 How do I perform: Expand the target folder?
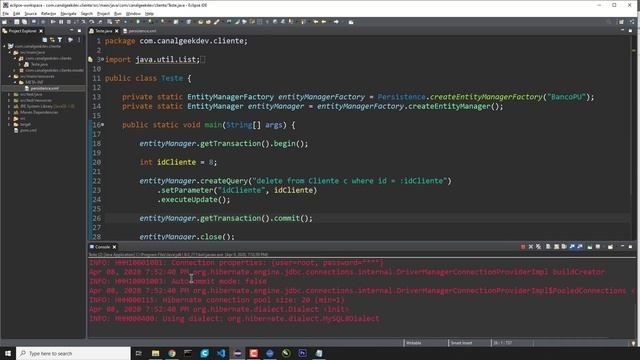10,124
